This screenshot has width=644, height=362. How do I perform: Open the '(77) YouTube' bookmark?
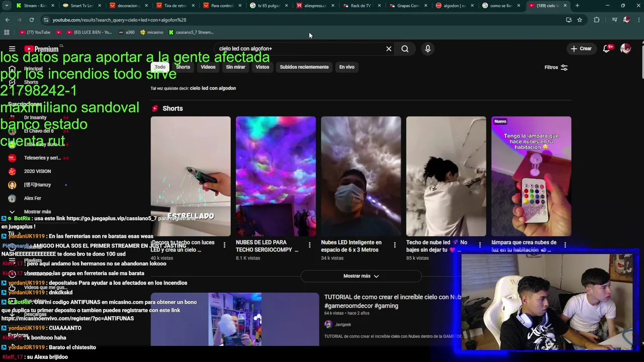[x=35, y=32]
